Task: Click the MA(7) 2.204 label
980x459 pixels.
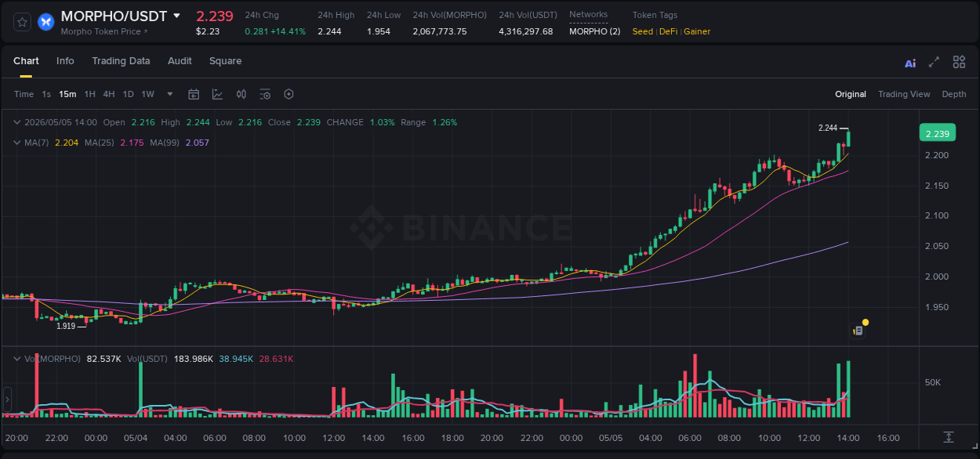Action: point(51,143)
